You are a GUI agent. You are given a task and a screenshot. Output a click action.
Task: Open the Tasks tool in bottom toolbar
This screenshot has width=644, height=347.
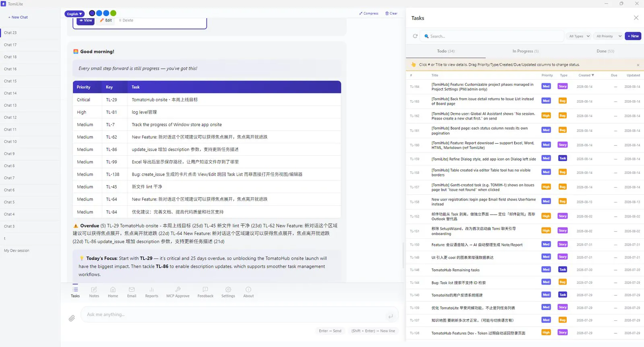click(x=75, y=292)
